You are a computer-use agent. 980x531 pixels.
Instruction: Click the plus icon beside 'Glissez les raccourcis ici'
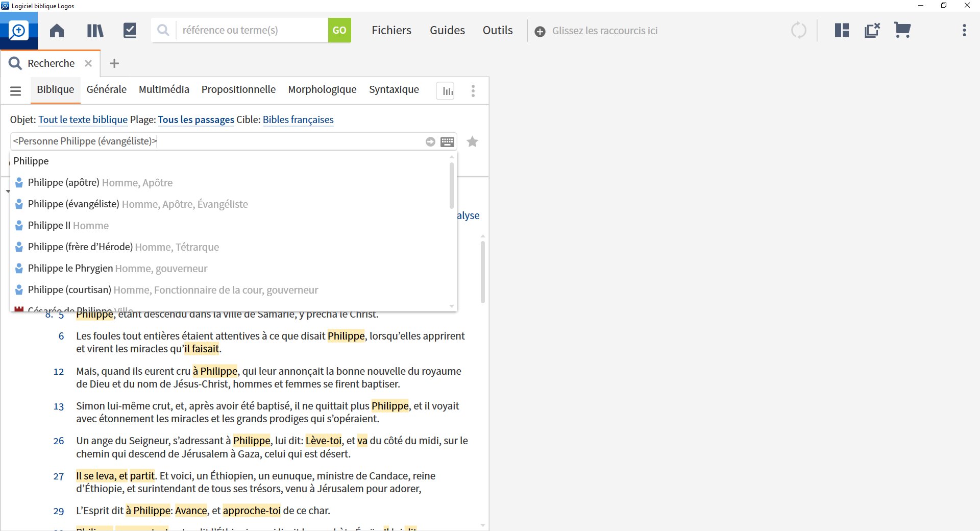540,31
